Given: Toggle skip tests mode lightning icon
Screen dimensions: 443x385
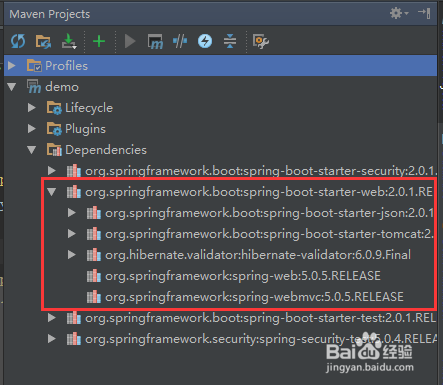Looking at the screenshot, I should (x=205, y=41).
